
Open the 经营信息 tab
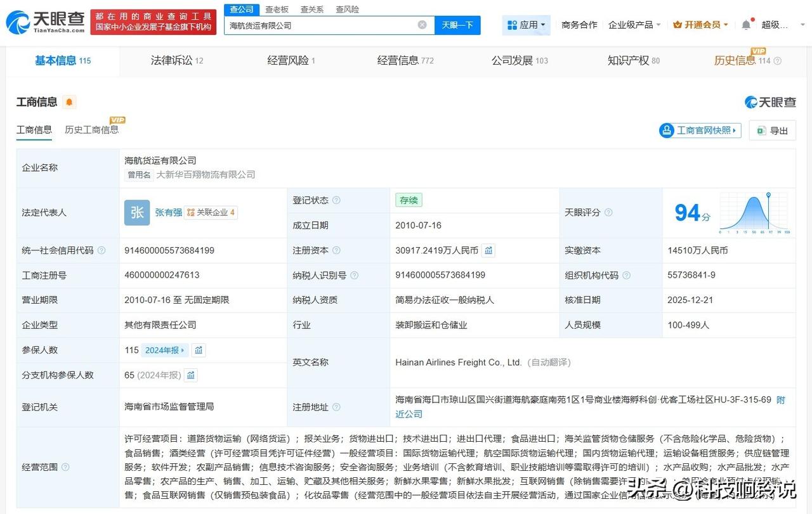pyautogui.click(x=405, y=61)
